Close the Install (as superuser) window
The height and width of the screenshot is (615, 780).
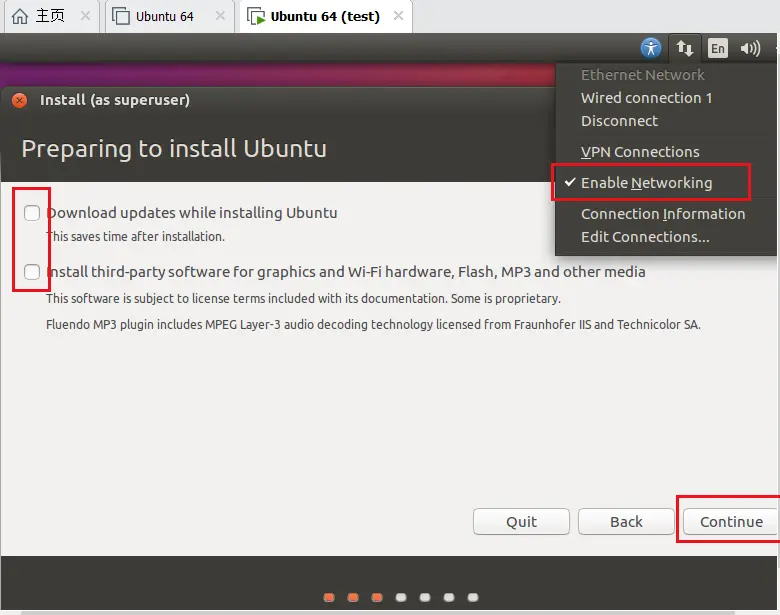pyautogui.click(x=19, y=101)
